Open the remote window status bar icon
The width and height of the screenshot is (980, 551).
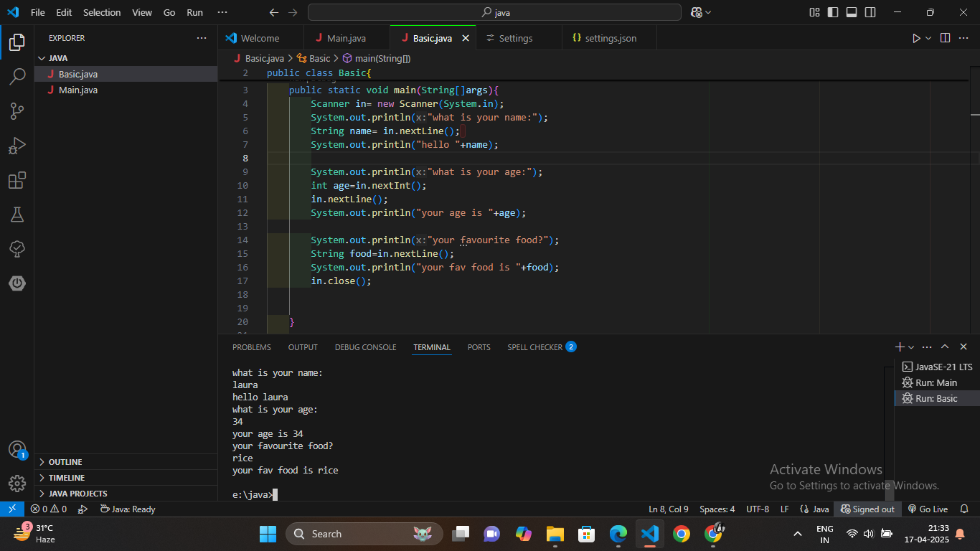pos(11,509)
